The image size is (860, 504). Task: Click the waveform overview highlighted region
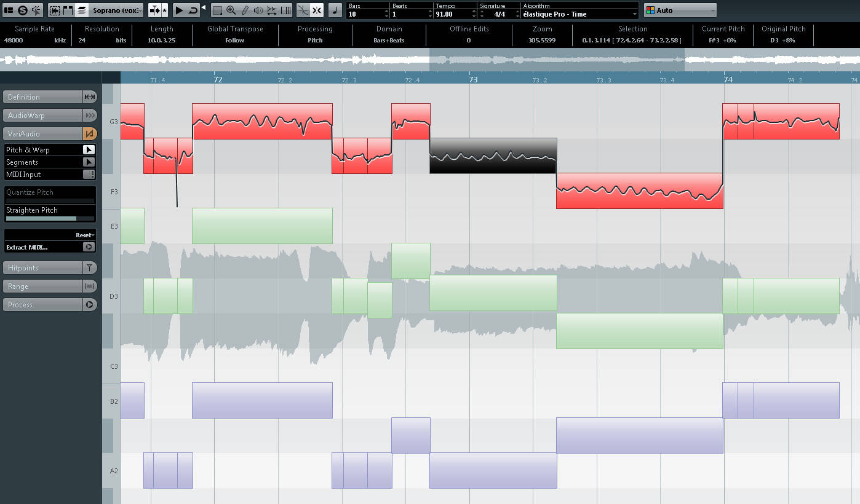coord(557,60)
